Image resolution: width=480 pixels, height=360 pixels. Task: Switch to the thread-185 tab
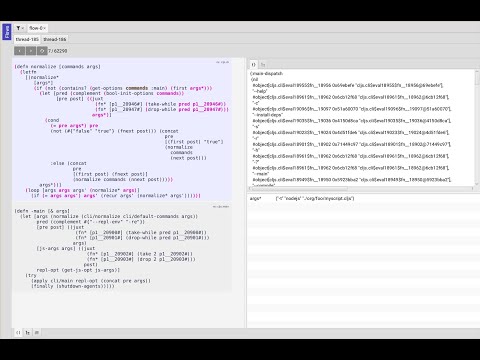click(x=27, y=39)
